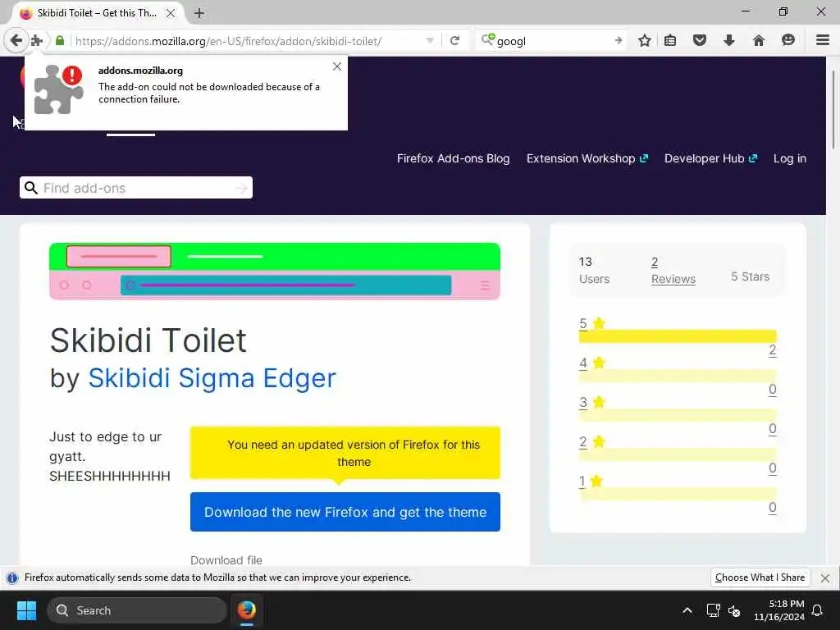Image resolution: width=840 pixels, height=630 pixels.
Task: Open the Developer Hub link
Action: coord(711,158)
